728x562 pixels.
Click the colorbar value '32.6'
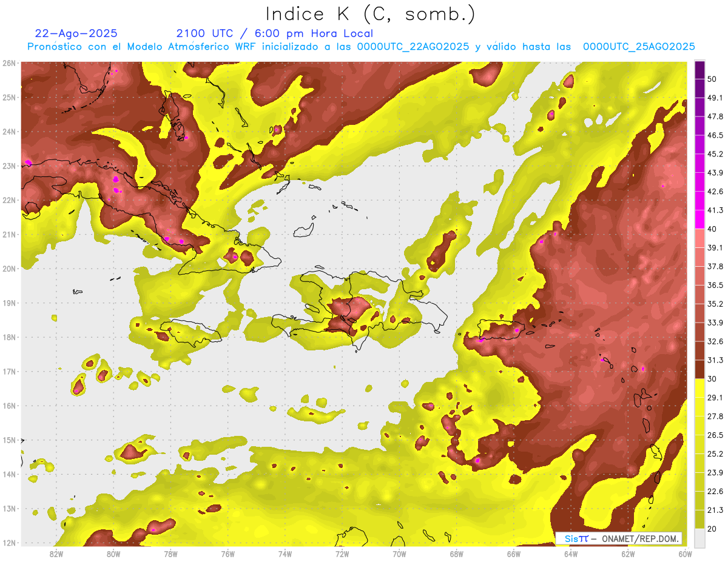pyautogui.click(x=715, y=341)
